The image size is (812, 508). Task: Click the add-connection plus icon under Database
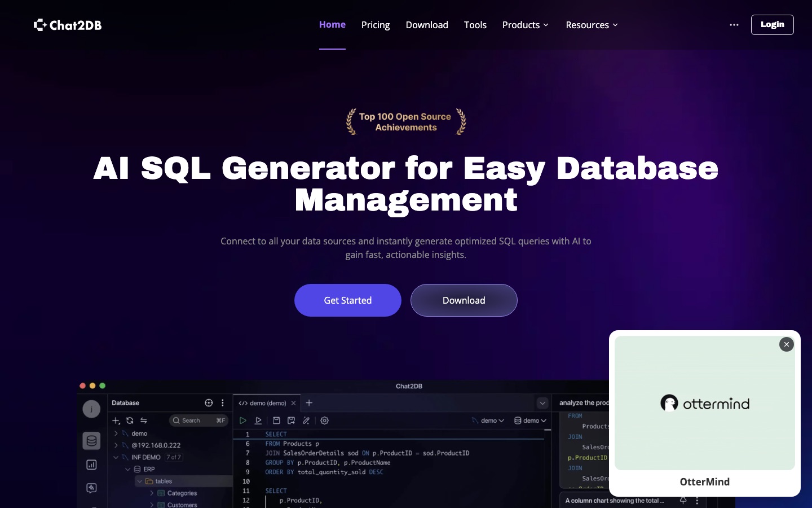(x=116, y=421)
